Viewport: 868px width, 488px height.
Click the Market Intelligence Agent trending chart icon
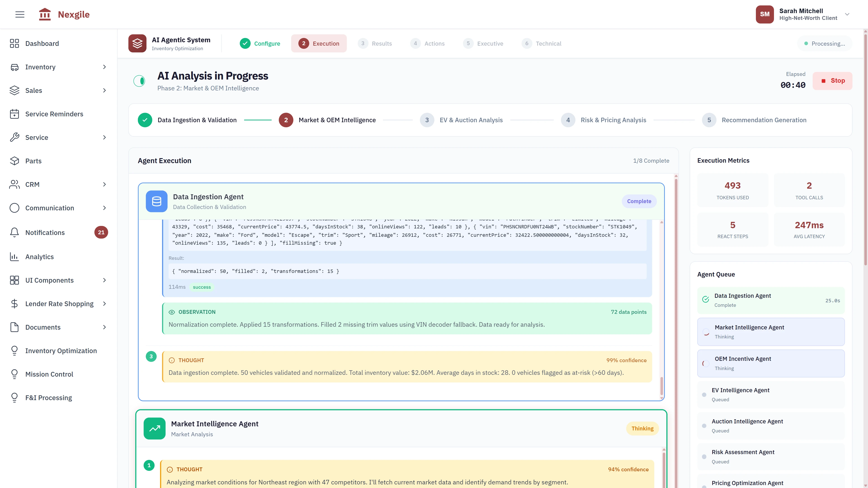click(x=155, y=428)
